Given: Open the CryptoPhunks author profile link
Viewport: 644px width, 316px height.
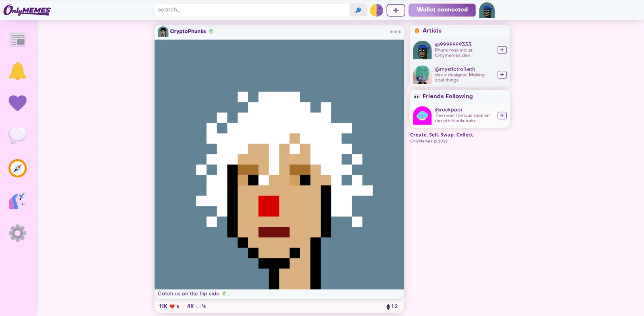Looking at the screenshot, I should (x=188, y=31).
